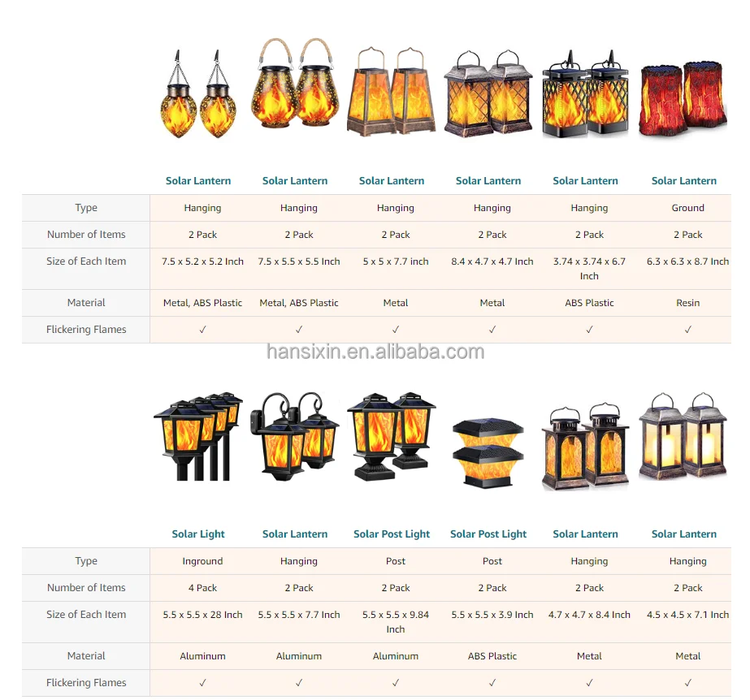Select the '5.5 x 5.5 x 28 Inch' size cell
Image resolution: width=750 pixels, height=700 pixels.
[x=202, y=615]
